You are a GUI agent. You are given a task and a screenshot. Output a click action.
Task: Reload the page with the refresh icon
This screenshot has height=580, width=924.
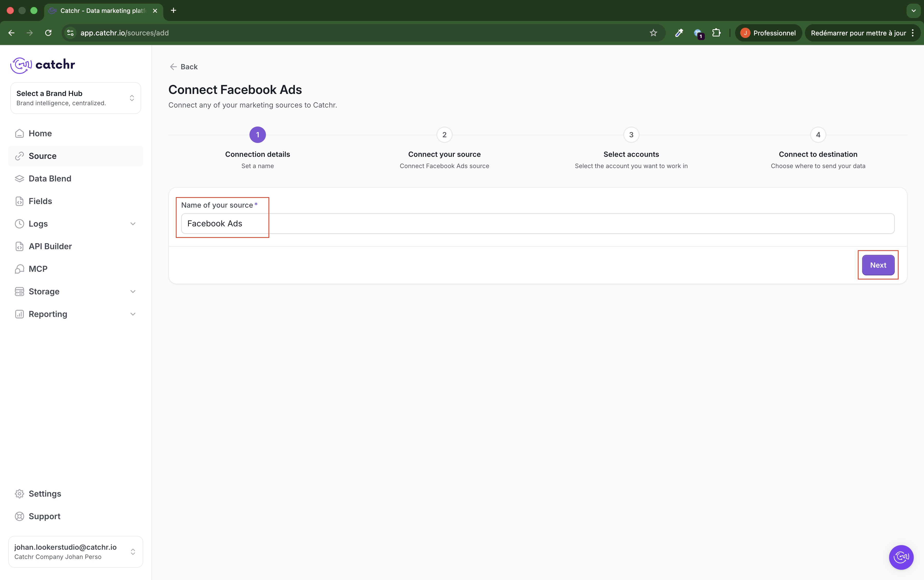tap(48, 33)
